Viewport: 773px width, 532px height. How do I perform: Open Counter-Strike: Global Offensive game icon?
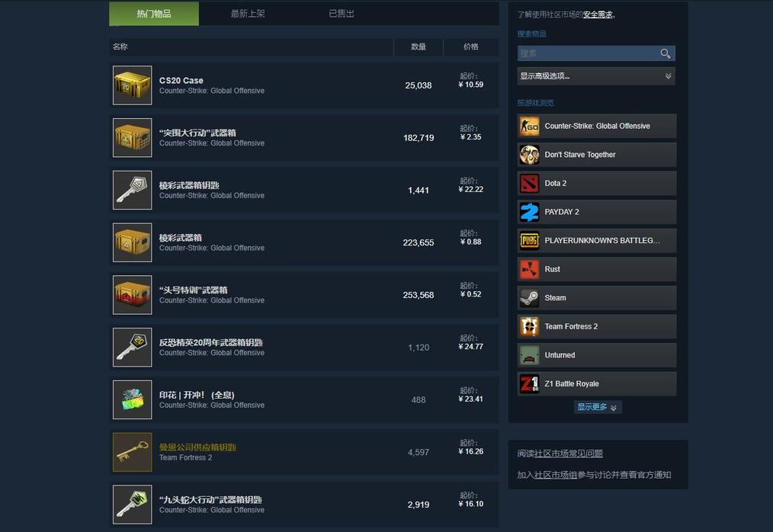pyautogui.click(x=530, y=127)
